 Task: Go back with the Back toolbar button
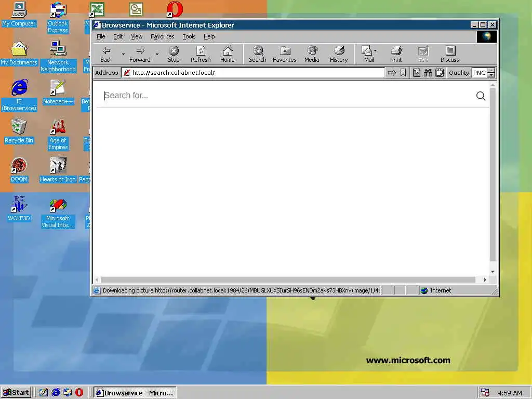click(x=106, y=54)
